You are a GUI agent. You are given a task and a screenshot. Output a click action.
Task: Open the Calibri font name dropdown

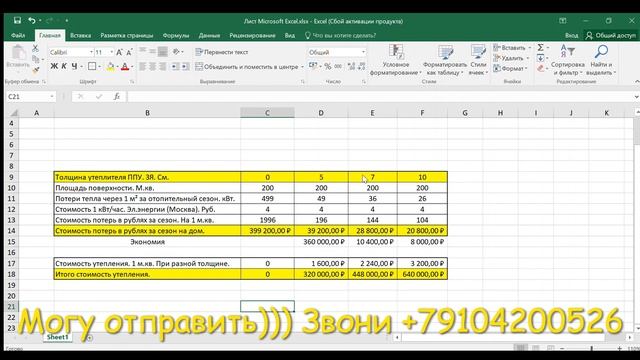tap(91, 52)
